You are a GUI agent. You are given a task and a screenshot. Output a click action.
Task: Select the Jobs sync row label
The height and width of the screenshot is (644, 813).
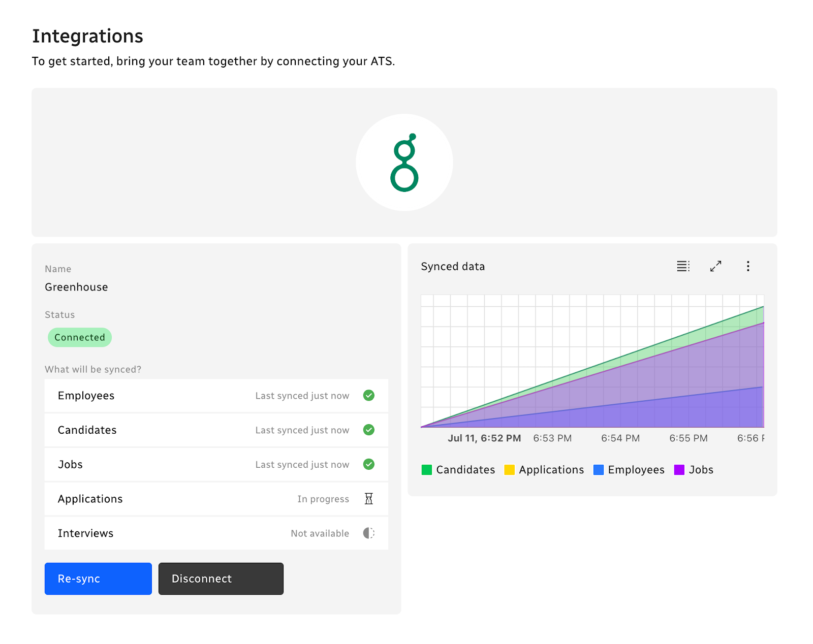(70, 465)
